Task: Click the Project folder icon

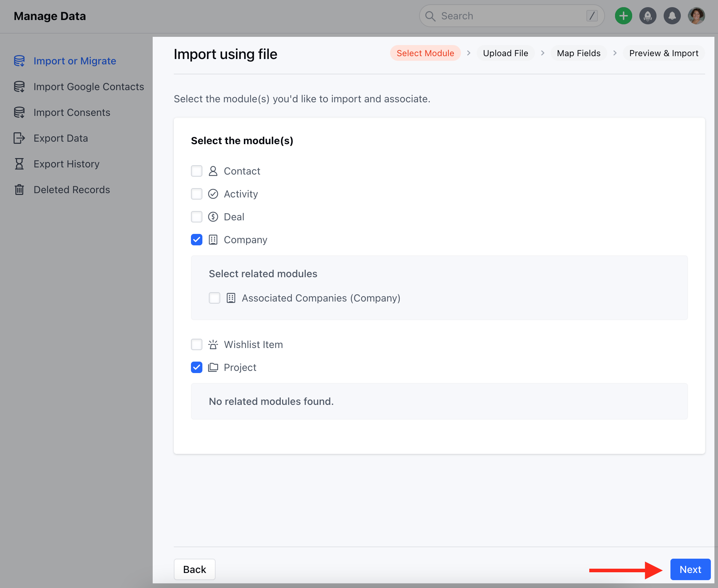Action: tap(213, 367)
